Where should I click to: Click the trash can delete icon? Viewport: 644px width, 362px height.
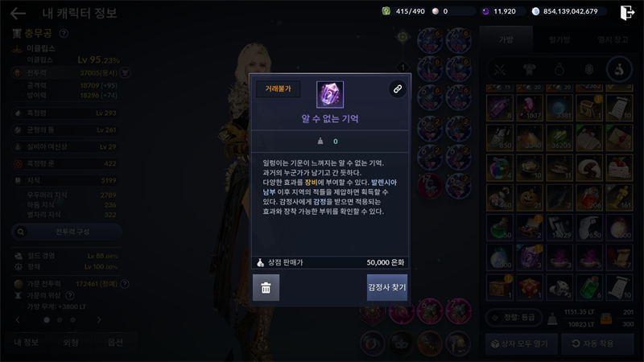coord(266,288)
